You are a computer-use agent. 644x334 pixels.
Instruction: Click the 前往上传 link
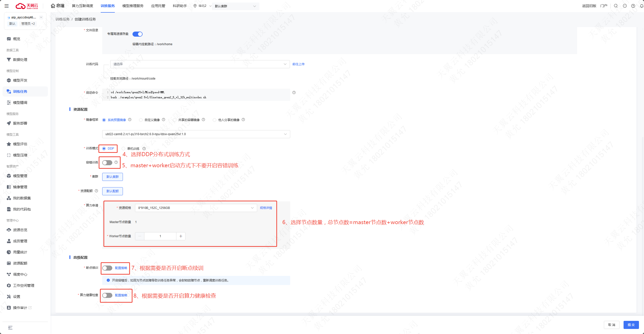(x=298, y=64)
